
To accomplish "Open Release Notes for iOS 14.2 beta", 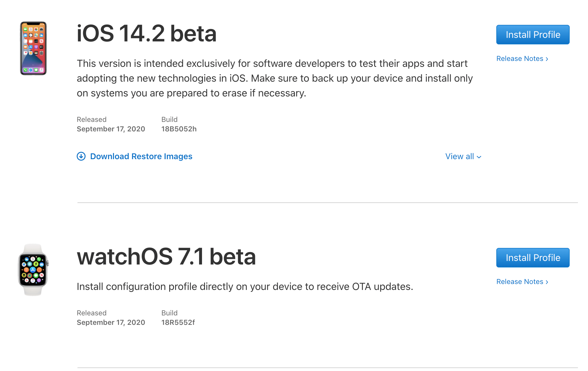I will click(522, 59).
